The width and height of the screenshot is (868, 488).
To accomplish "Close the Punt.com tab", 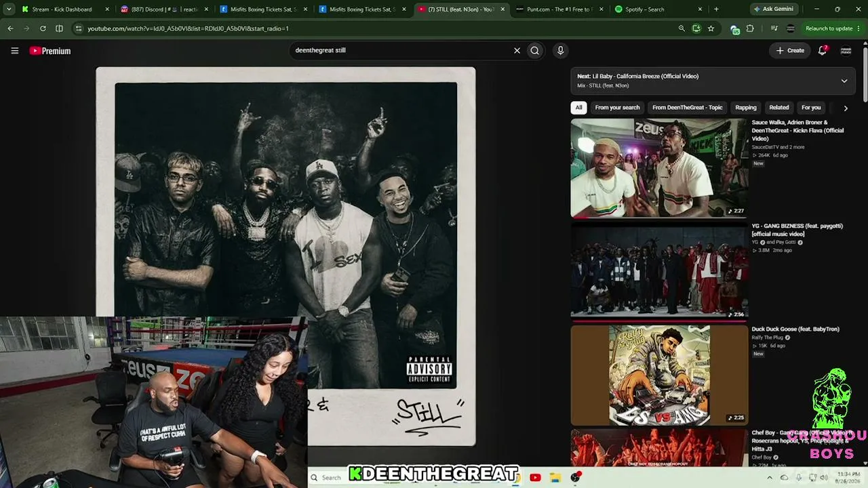I will click(x=601, y=9).
